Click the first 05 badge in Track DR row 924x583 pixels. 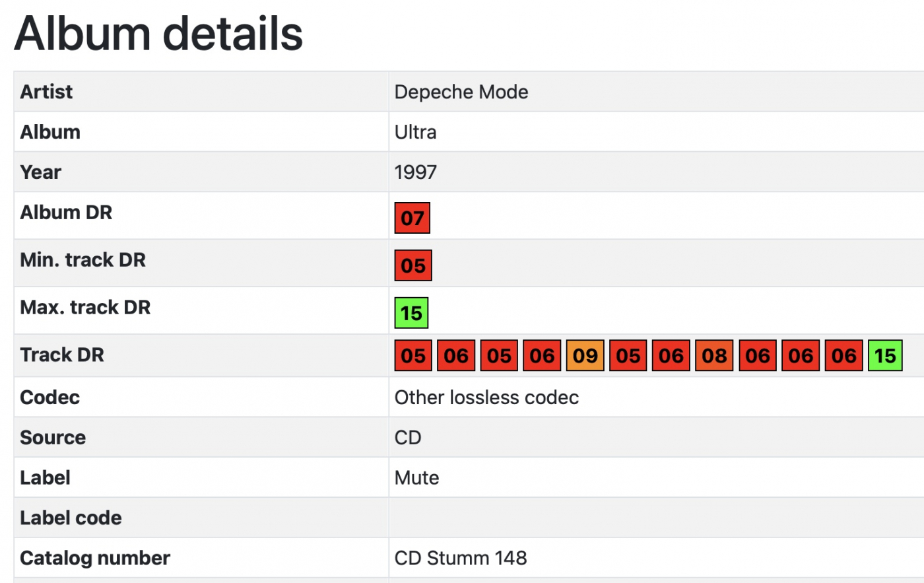[x=413, y=356]
